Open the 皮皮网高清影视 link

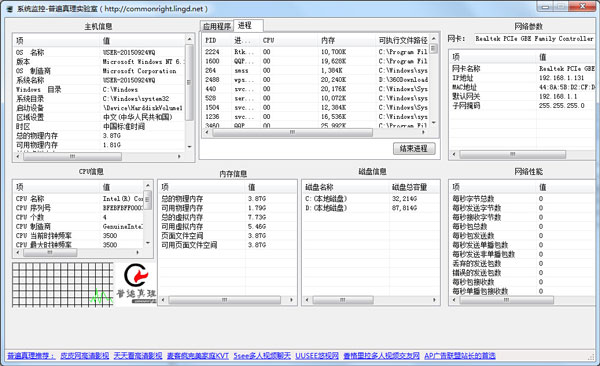85,356
